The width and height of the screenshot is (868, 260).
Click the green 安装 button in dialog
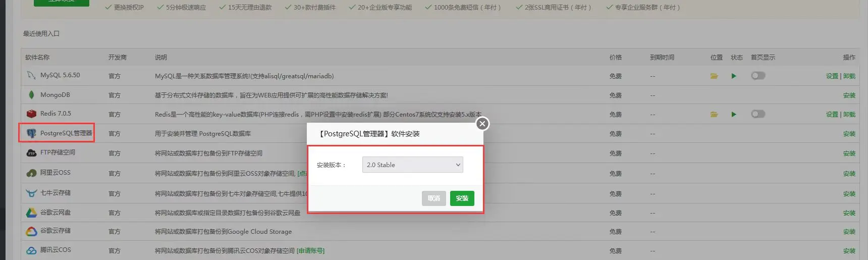click(x=462, y=198)
